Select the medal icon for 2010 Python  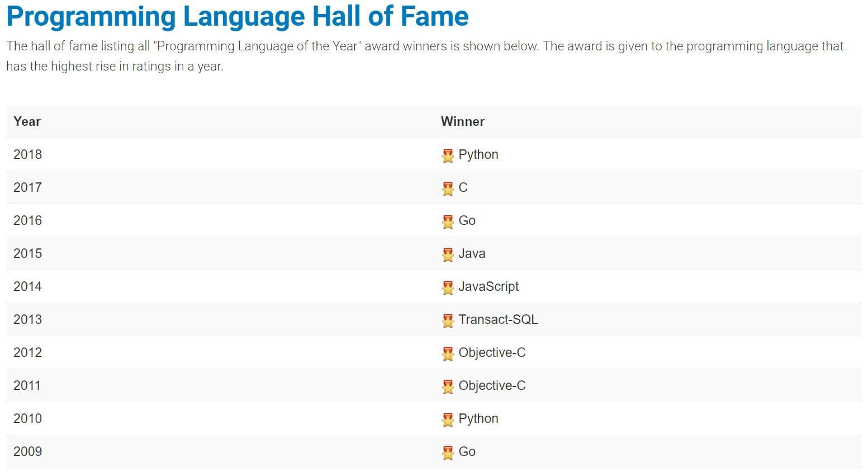click(448, 420)
